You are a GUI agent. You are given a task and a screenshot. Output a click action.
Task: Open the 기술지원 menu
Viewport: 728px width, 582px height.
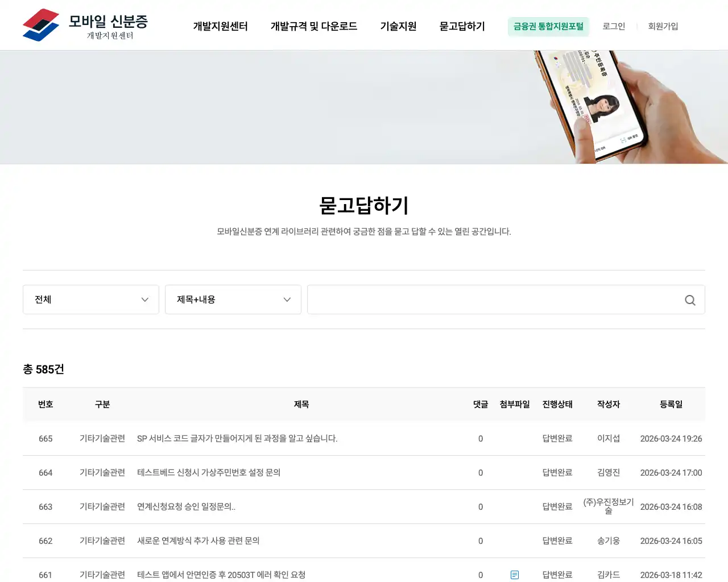click(x=398, y=26)
